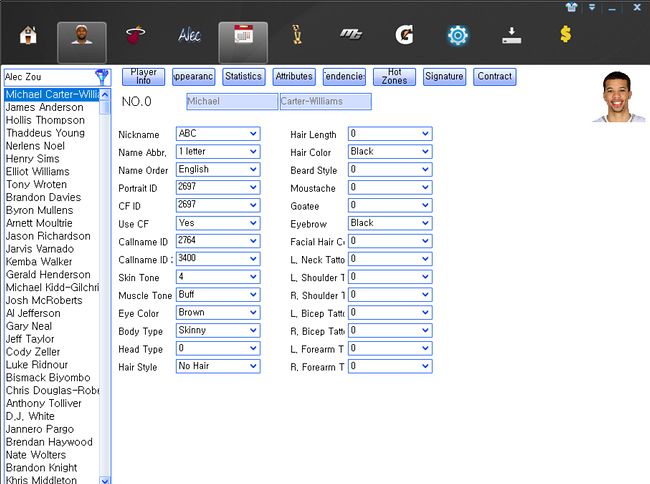The width and height of the screenshot is (650, 484).
Task: Open the Miami Heat team logo section
Action: pyautogui.click(x=134, y=37)
